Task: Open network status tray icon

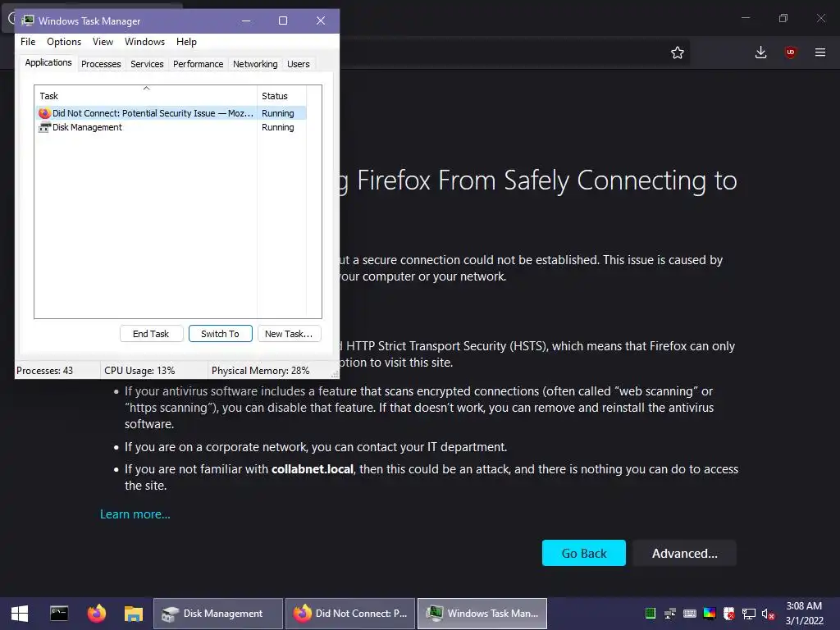Action: [x=748, y=614]
